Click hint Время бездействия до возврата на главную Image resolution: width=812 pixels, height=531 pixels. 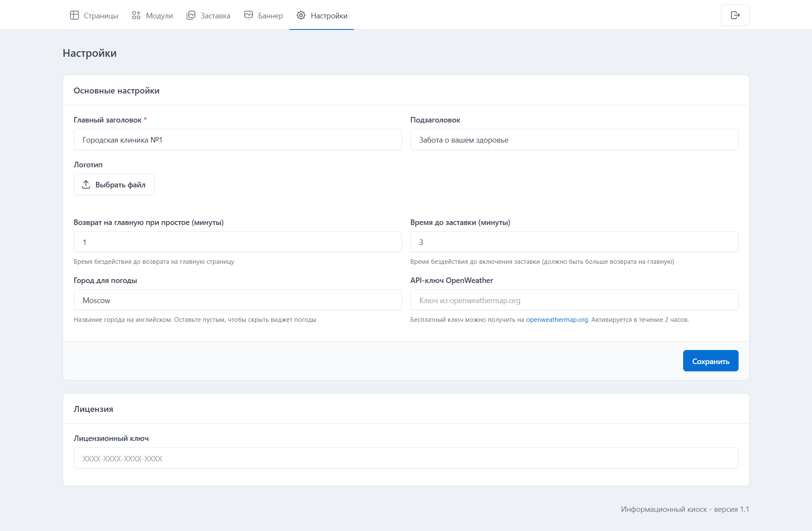tap(154, 262)
